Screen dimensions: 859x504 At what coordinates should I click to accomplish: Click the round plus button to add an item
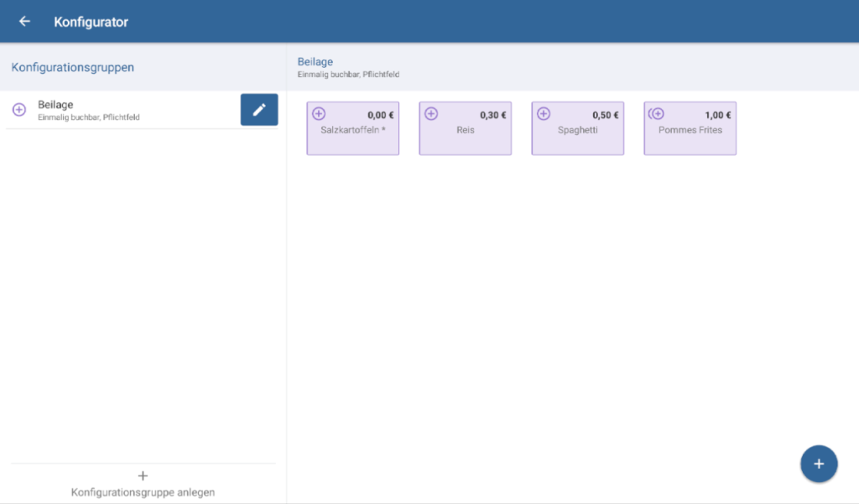point(819,464)
